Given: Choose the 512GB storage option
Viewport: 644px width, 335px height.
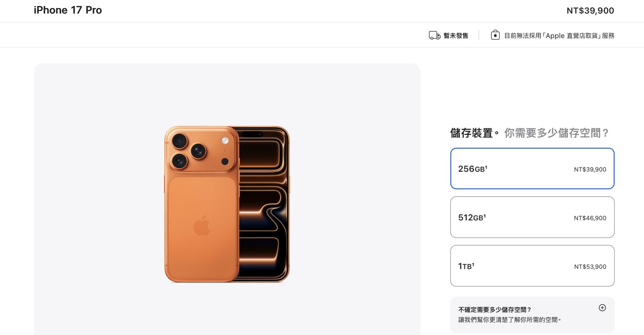Looking at the screenshot, I should point(532,217).
